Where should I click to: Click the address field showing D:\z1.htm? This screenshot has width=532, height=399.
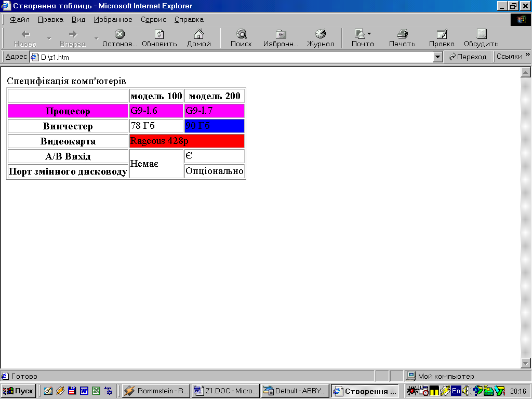coord(231,57)
